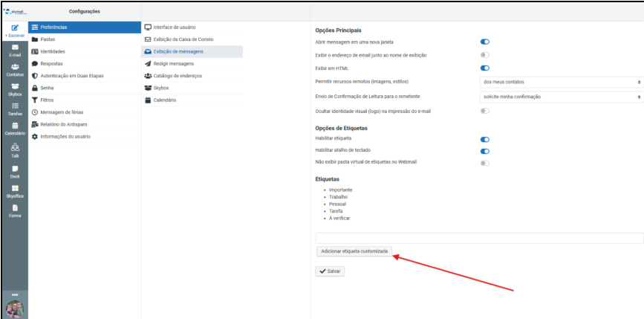Select 'Redigir mensagens' in the preferences list
The width and height of the screenshot is (644, 319).
pos(172,64)
